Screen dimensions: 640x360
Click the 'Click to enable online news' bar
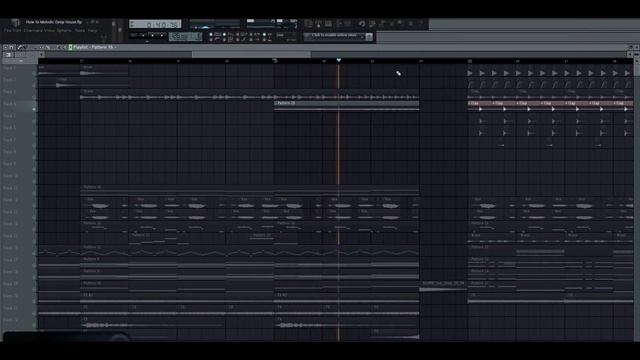(334, 36)
